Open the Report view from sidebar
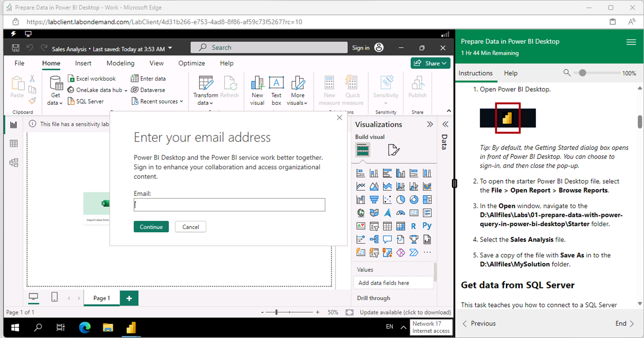Viewport: 644px width, 338px height. (14, 125)
